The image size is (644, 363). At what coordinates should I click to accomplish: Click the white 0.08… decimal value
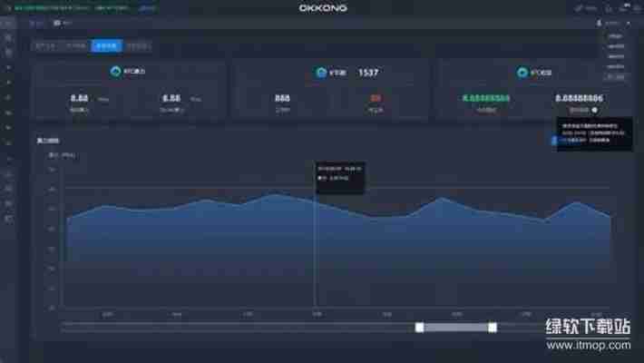579,98
